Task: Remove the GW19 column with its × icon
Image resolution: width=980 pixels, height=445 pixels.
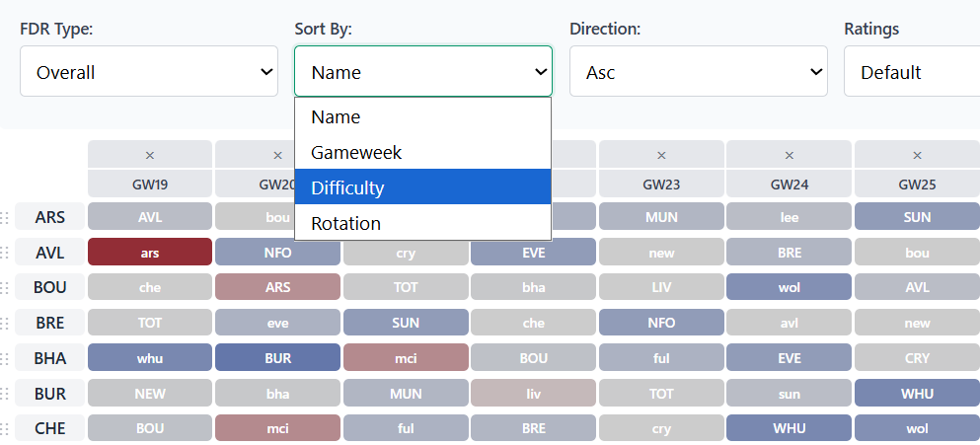Action: tap(150, 155)
